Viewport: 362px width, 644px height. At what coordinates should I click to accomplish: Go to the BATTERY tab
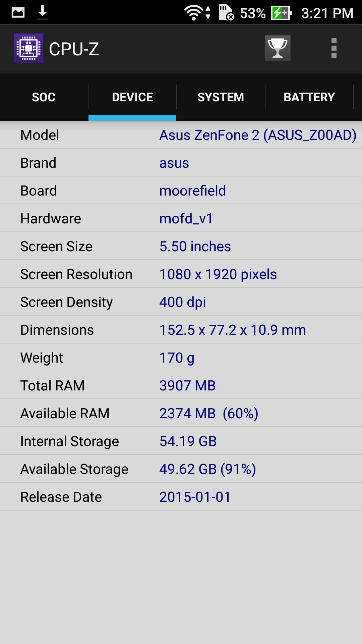pos(309,97)
